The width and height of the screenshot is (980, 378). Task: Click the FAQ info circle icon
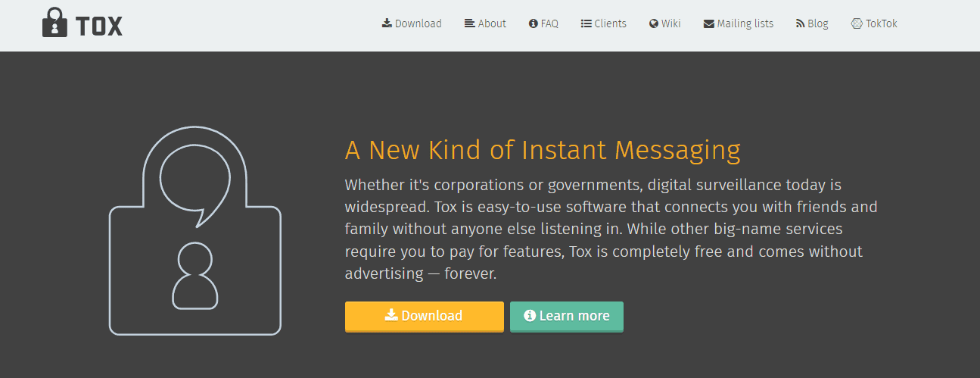[x=533, y=23]
